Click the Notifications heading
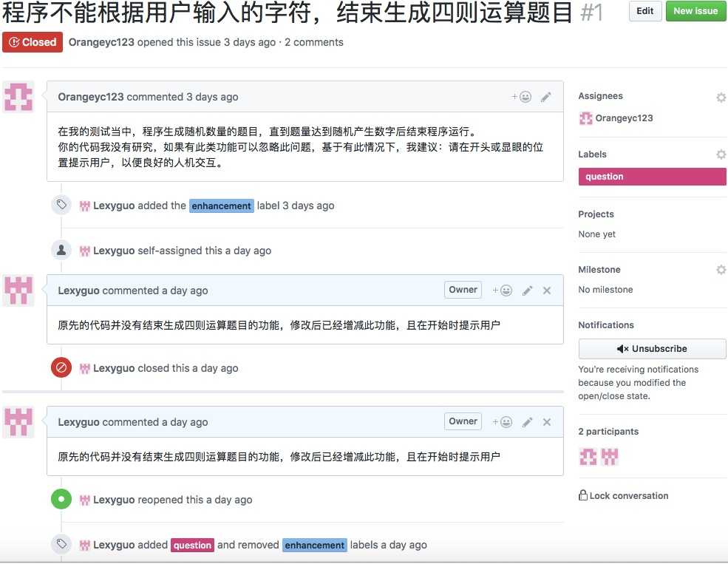Screen dimensions: 728x564 606,325
